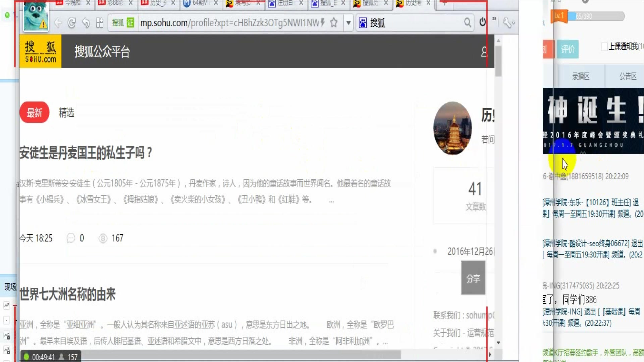Click the 2016年12月26日 date entry
The height and width of the screenshot is (362, 644).
click(x=471, y=251)
